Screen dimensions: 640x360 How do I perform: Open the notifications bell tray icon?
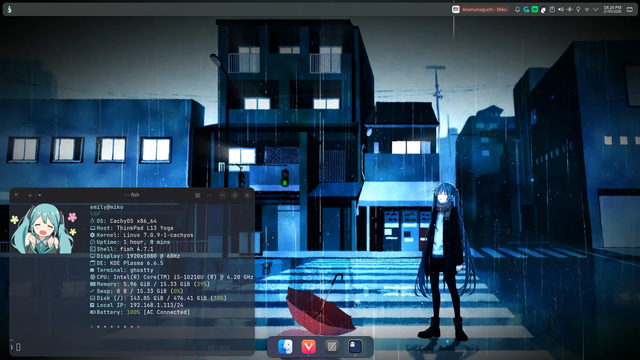(x=517, y=9)
